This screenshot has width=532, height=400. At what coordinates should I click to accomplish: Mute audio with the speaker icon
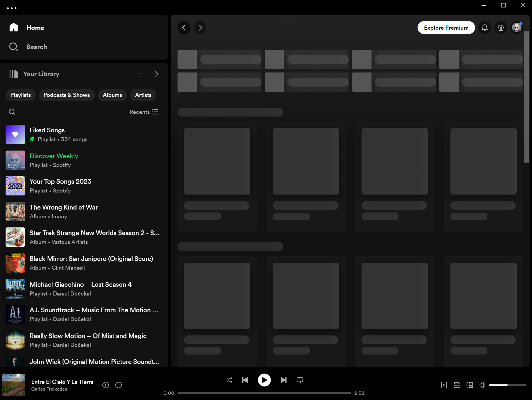pos(482,385)
